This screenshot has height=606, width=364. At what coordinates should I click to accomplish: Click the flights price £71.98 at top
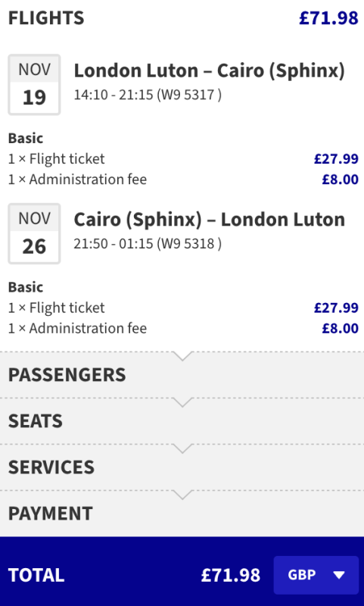(328, 18)
